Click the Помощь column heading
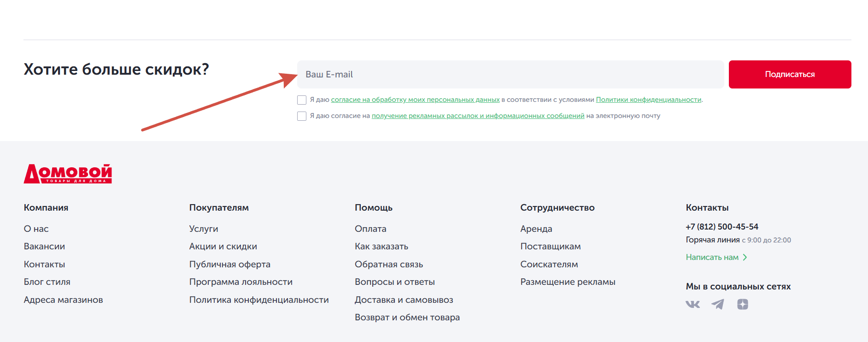Viewport: 868px width, 342px height. click(x=374, y=207)
